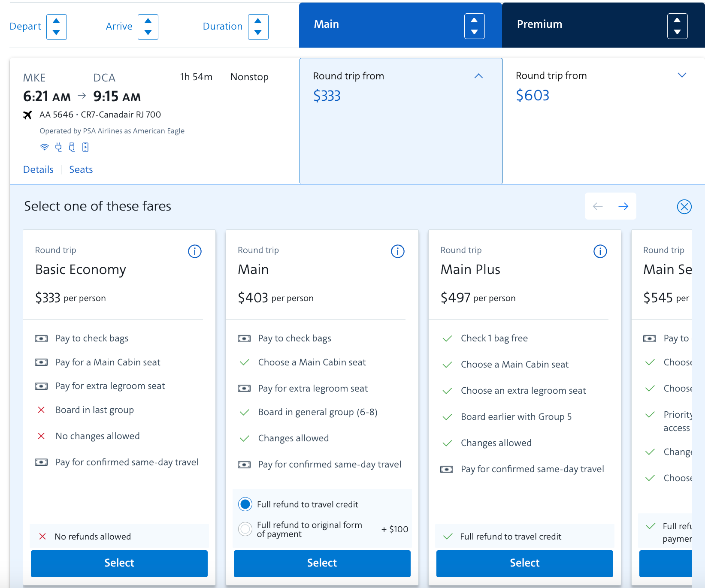Toggle the Depart sort arrows
This screenshot has width=705, height=588.
[56, 27]
